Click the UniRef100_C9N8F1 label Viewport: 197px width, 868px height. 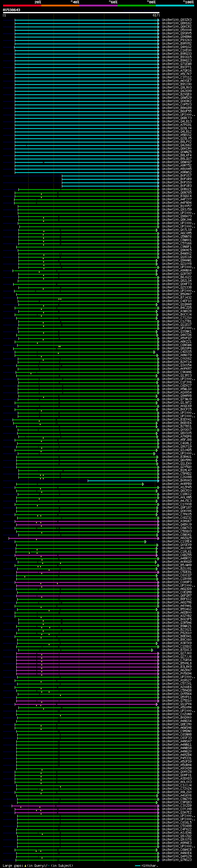click(x=177, y=247)
